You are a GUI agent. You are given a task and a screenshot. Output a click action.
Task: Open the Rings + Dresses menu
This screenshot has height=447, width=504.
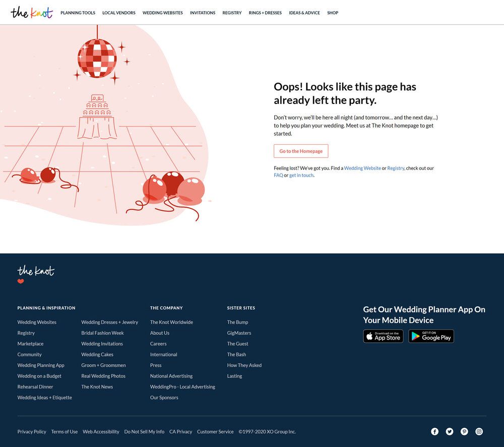click(x=265, y=13)
